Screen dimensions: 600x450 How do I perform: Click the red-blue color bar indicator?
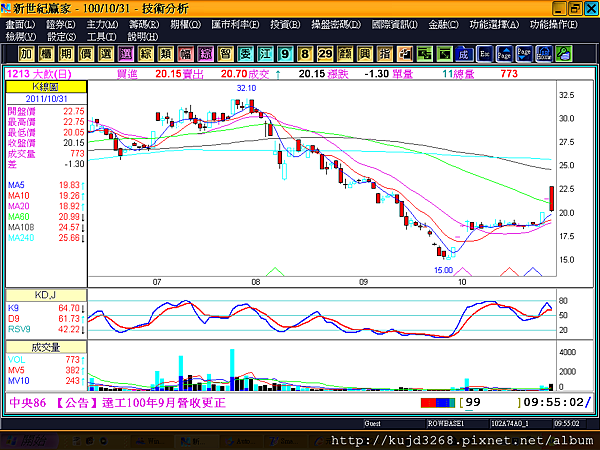pos(438,403)
